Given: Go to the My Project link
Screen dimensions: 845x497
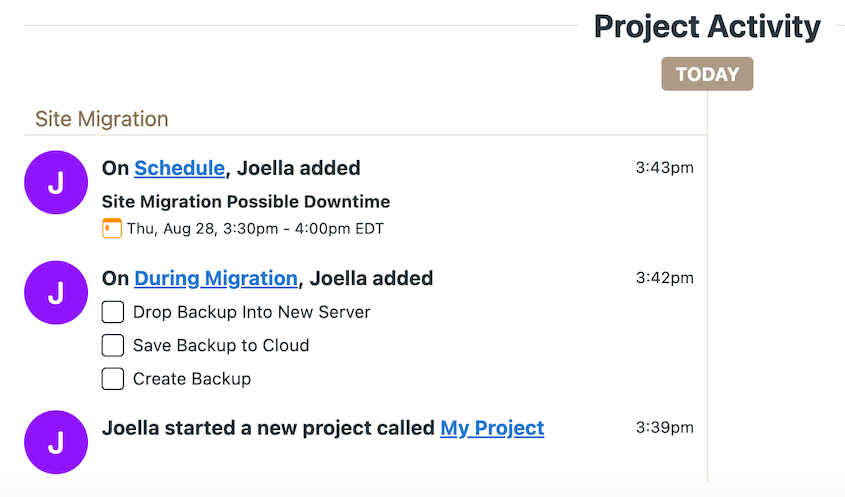Looking at the screenshot, I should click(x=492, y=428).
